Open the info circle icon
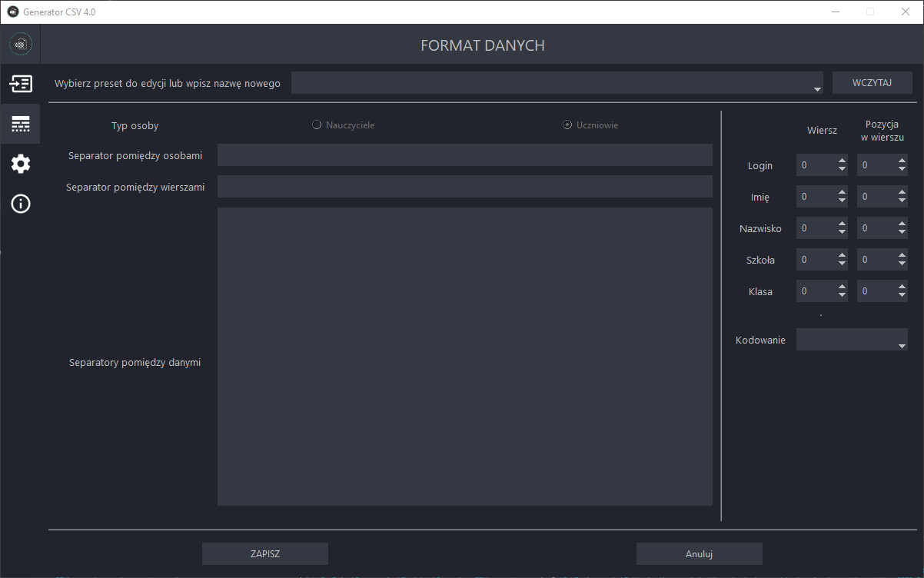Image resolution: width=924 pixels, height=578 pixels. [x=21, y=204]
